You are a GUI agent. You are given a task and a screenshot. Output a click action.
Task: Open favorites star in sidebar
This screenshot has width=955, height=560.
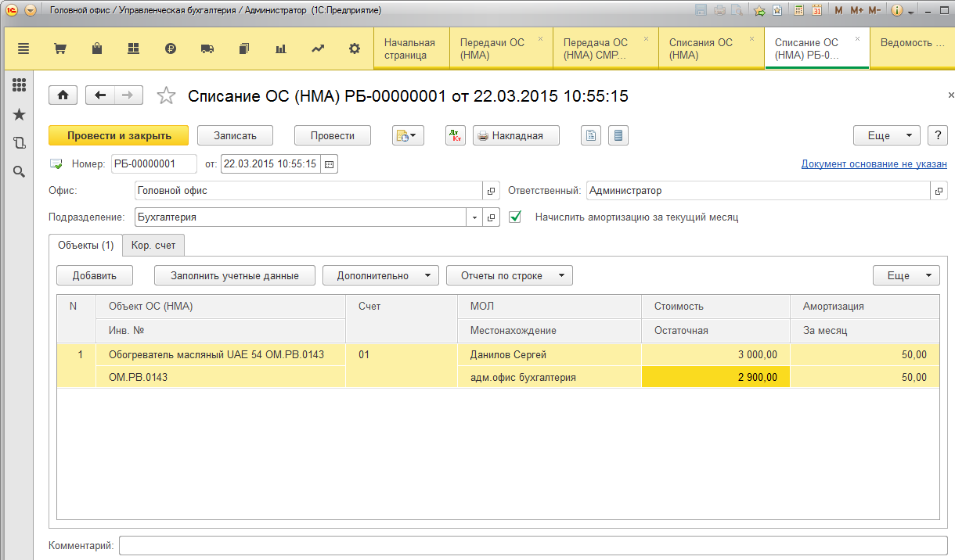(x=20, y=114)
